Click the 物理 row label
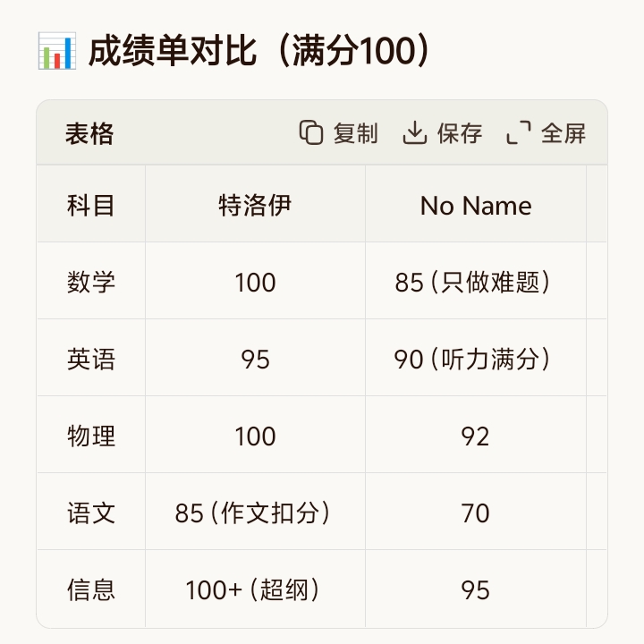The image size is (644, 644). (91, 436)
